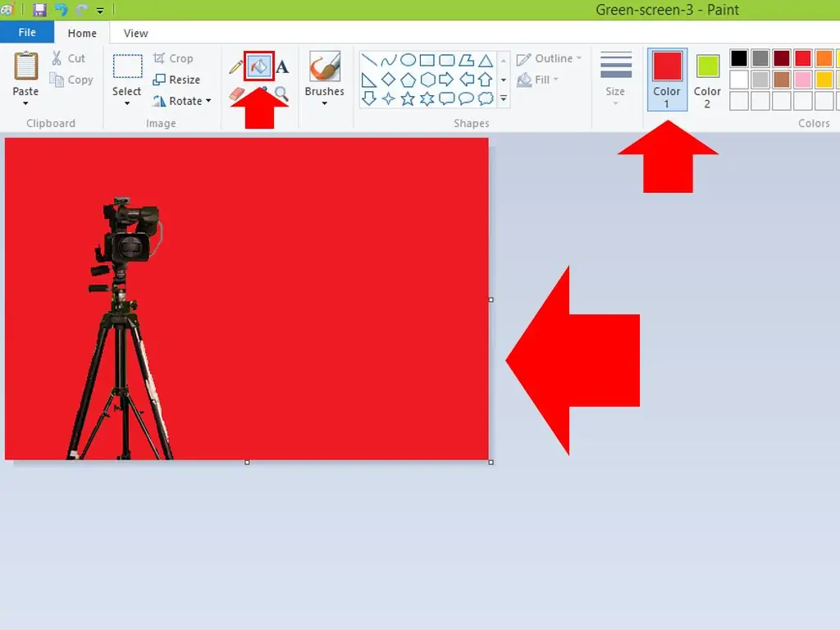The height and width of the screenshot is (630, 840).
Task: Activate Color 1 foreground selector
Action: point(667,80)
